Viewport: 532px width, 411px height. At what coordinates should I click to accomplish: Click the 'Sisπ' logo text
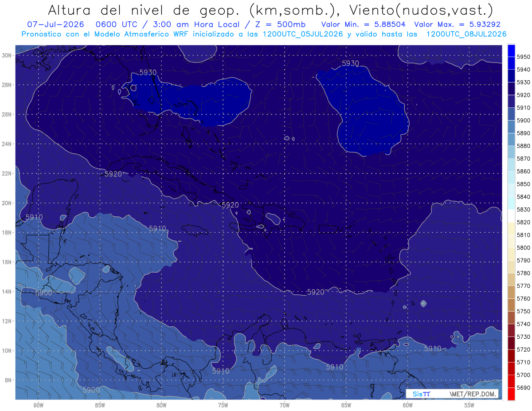[421, 394]
